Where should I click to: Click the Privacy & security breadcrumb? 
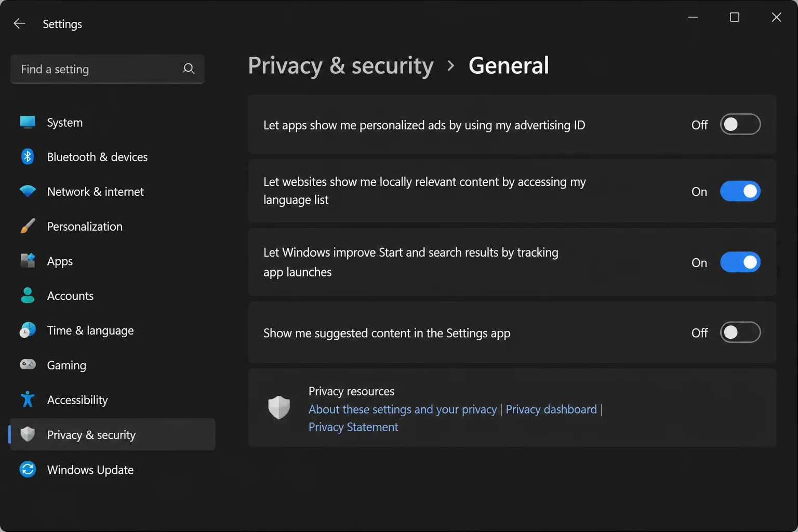click(341, 66)
